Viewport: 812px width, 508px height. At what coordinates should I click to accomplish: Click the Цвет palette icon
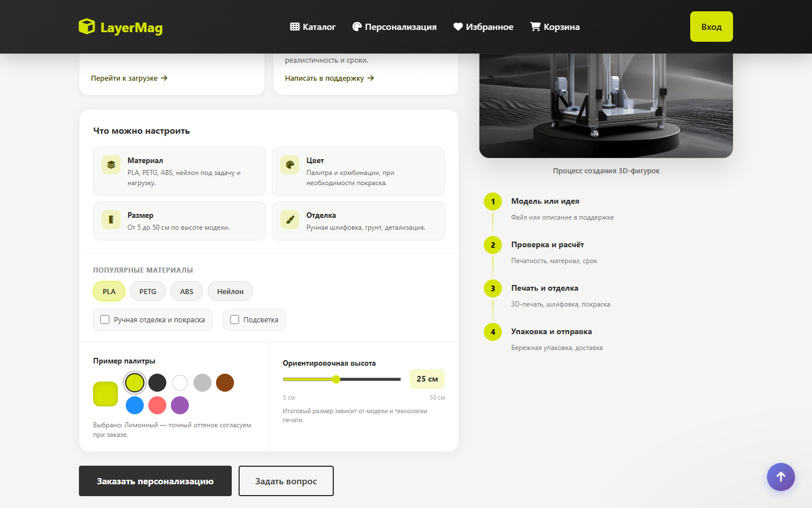[290, 165]
